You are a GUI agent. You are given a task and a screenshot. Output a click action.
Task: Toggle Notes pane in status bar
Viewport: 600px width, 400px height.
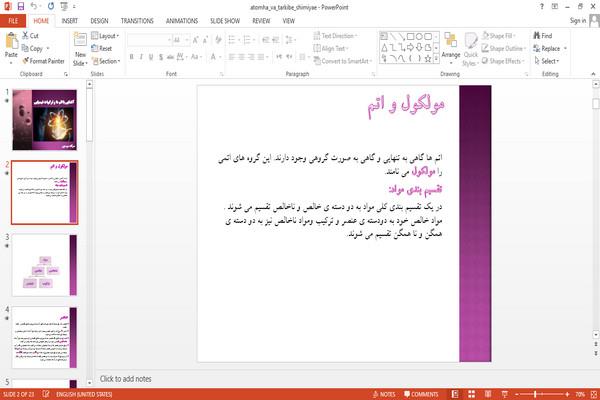click(x=384, y=394)
